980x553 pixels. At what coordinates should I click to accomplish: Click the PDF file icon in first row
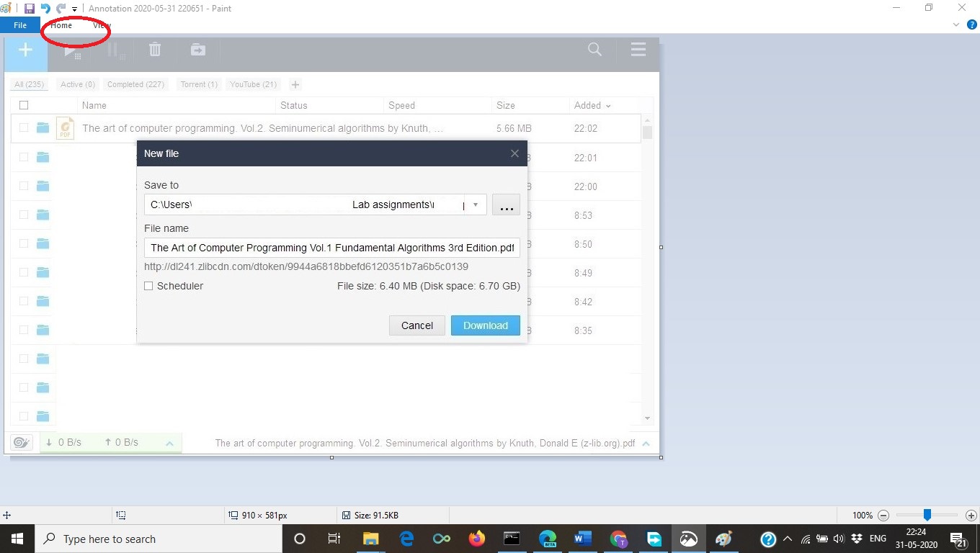tap(66, 128)
